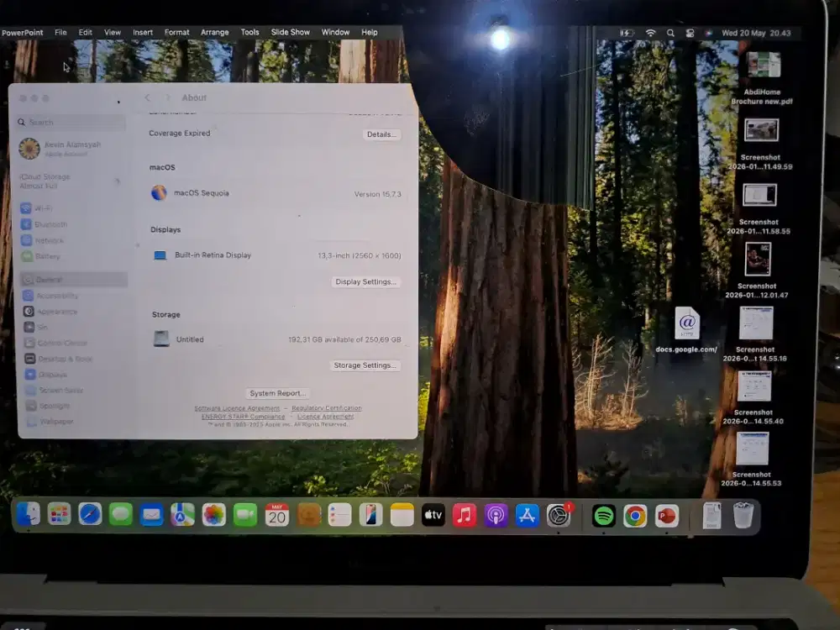840x630 pixels.
Task: Select AbdiHome Brochure new.pdf on desktop
Action: pyautogui.click(x=762, y=78)
